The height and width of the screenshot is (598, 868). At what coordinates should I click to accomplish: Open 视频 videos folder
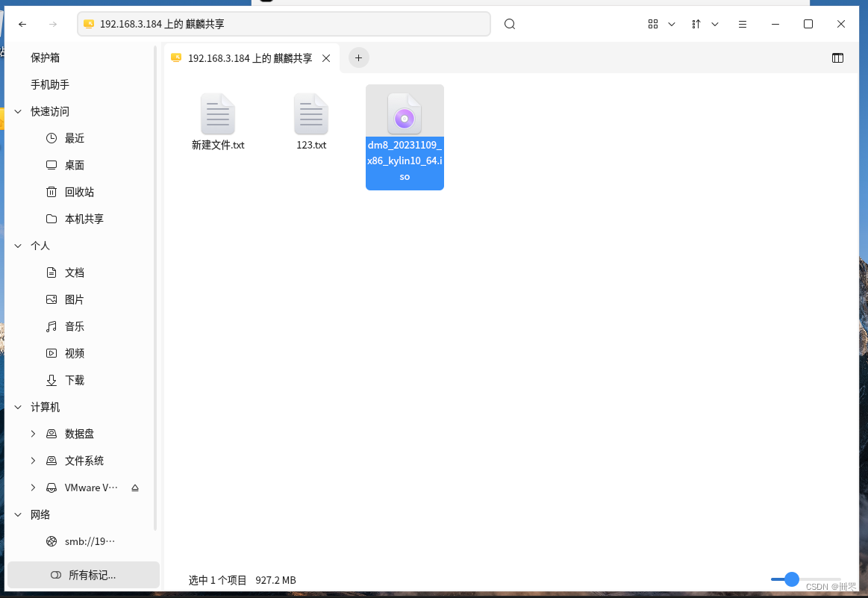pyautogui.click(x=74, y=353)
